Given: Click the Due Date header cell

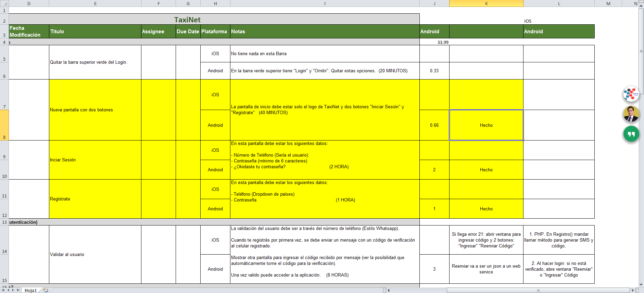Looking at the screenshot, I should tap(188, 31).
